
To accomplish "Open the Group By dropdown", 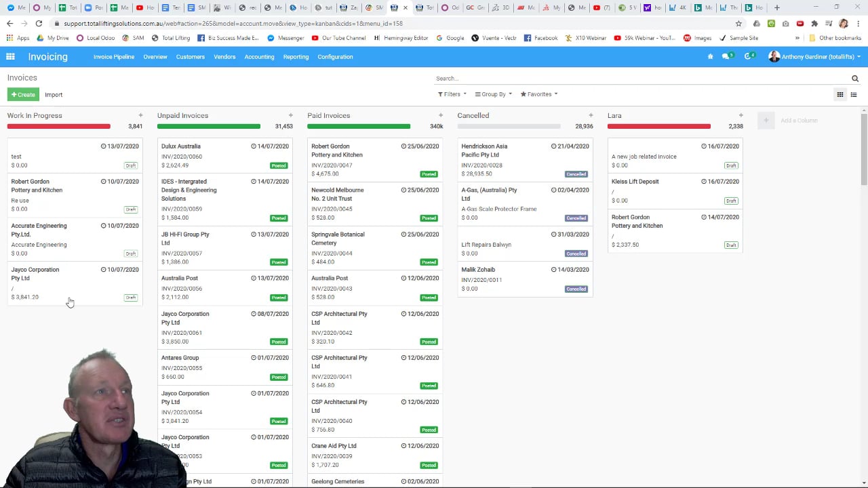I will 494,94.
